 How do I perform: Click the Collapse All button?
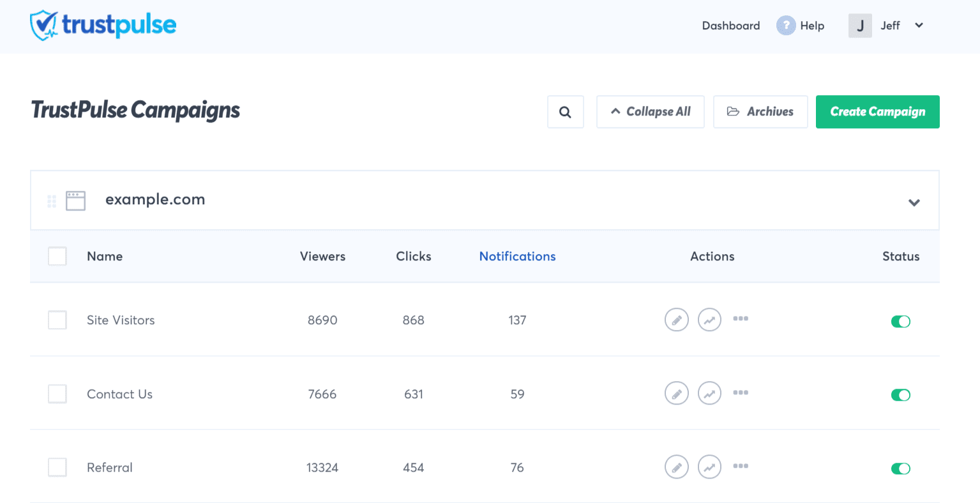tap(651, 112)
